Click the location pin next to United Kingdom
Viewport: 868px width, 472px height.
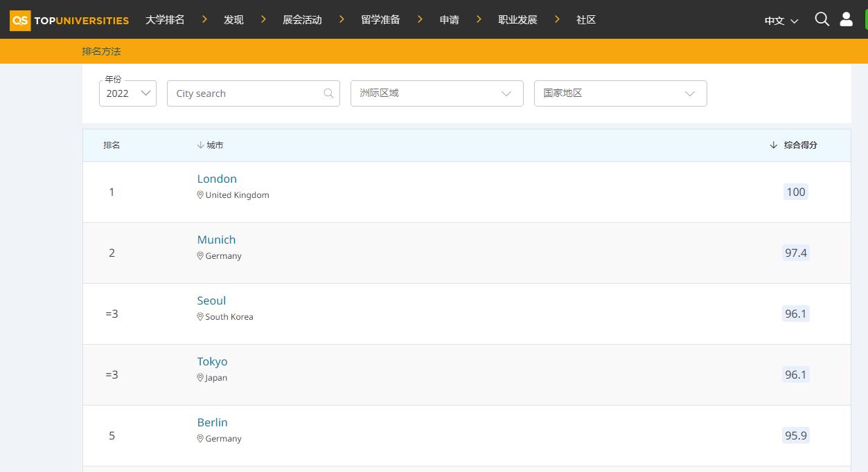coord(200,195)
